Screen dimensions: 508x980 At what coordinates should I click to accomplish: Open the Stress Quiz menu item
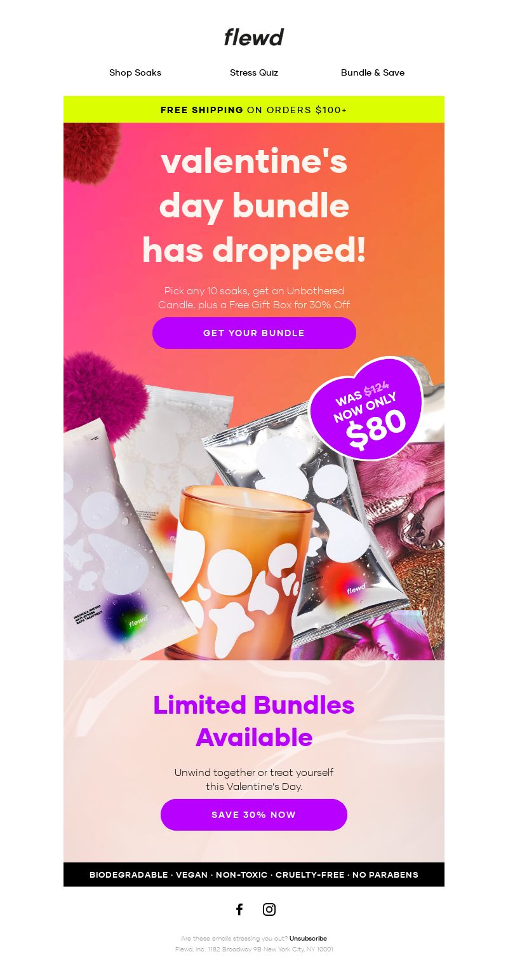click(x=254, y=72)
